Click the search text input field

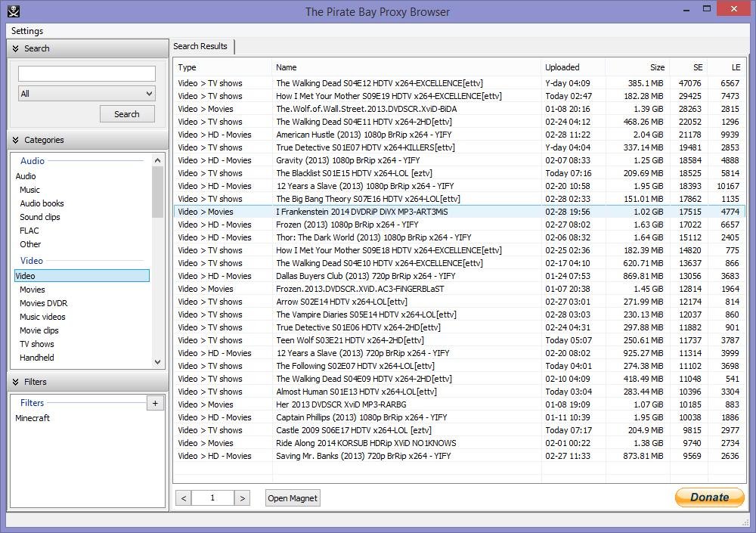(86, 73)
